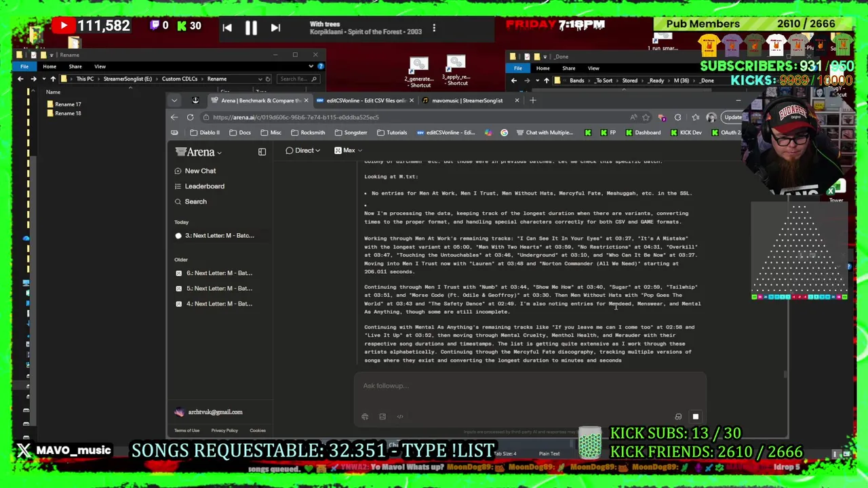Click the browser Update button
Image resolution: width=868 pixels, height=488 pixels.
(x=733, y=117)
